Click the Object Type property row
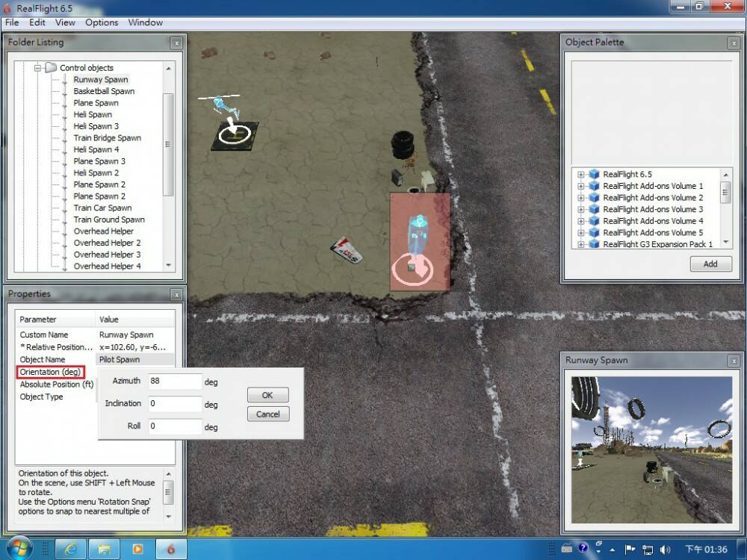This screenshot has width=747, height=560. (41, 396)
